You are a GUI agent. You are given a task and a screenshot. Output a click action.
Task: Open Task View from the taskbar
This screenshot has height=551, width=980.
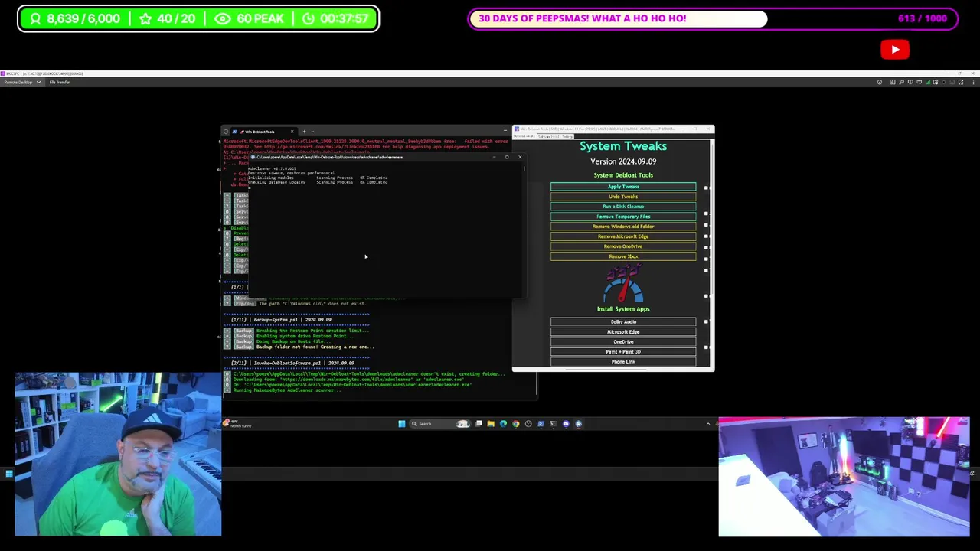pyautogui.click(x=479, y=424)
